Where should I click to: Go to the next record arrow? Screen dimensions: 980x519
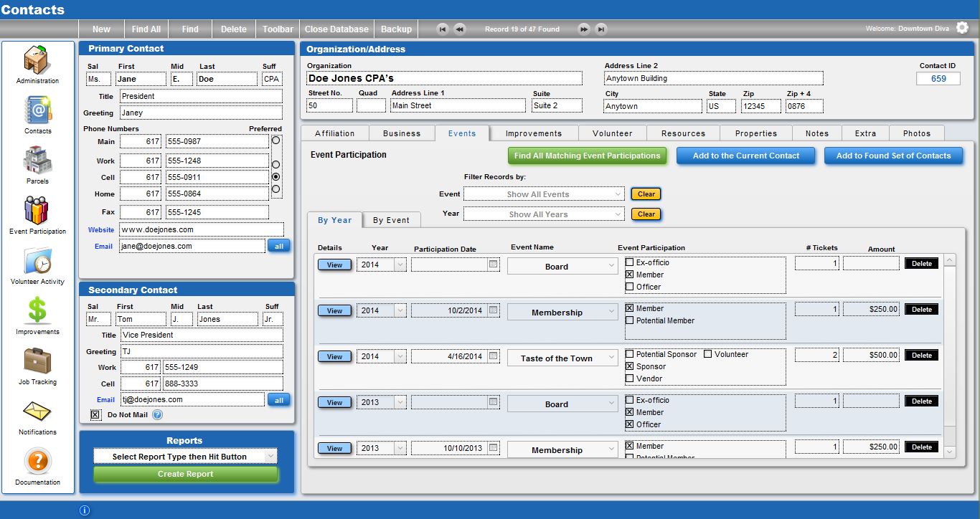coord(584,29)
